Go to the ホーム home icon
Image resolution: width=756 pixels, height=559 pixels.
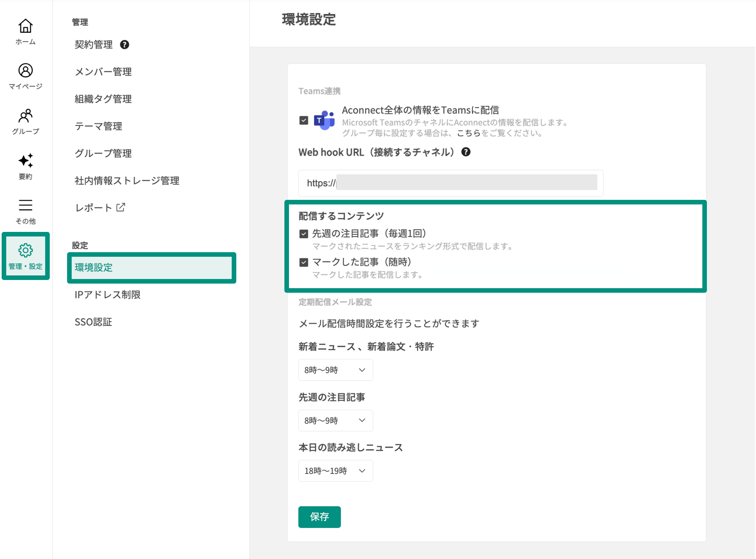click(26, 26)
